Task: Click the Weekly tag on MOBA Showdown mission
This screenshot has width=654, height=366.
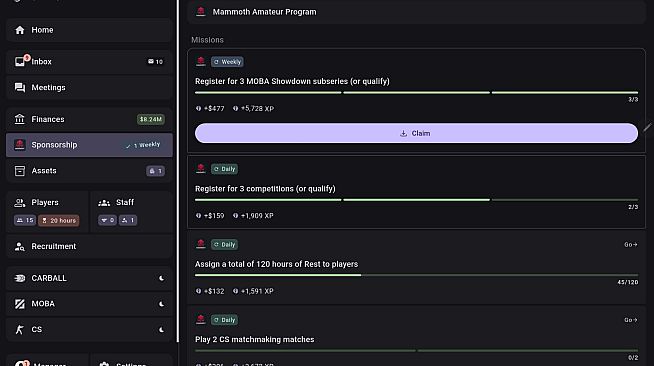Action: (x=227, y=62)
